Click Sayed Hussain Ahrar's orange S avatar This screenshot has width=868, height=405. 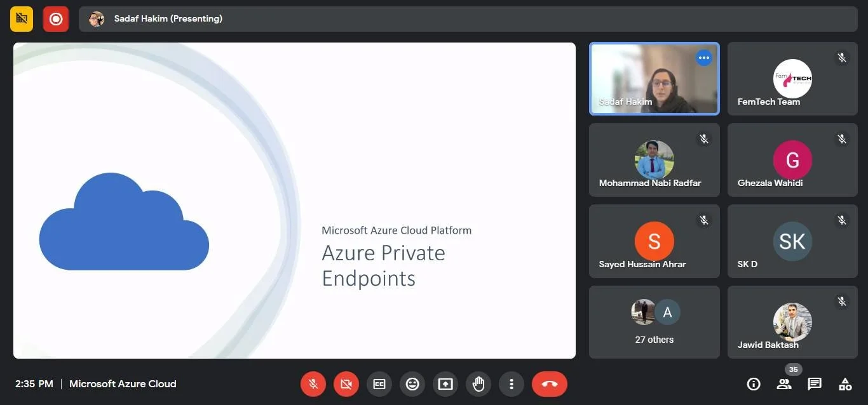pyautogui.click(x=654, y=241)
